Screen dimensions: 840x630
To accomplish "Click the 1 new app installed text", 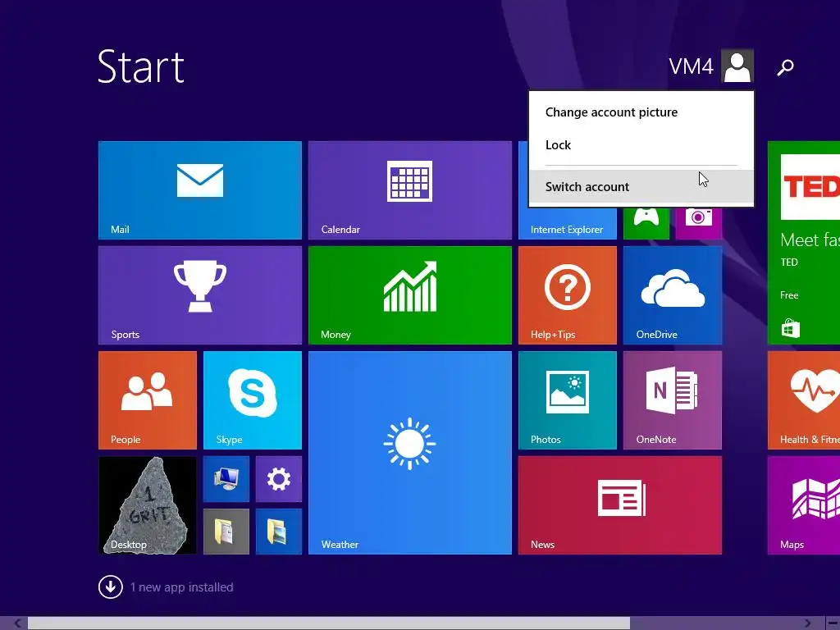I will point(181,587).
